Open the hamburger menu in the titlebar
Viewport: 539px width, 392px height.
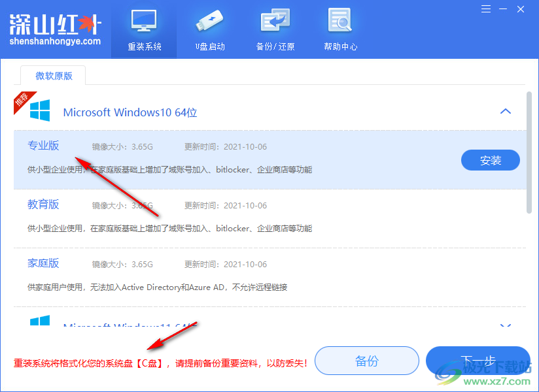(485, 9)
